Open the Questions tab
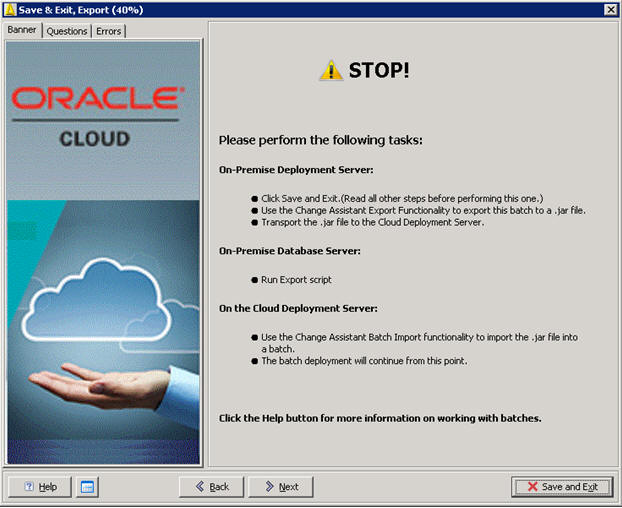Screen dimensions: 622x508 (67, 31)
